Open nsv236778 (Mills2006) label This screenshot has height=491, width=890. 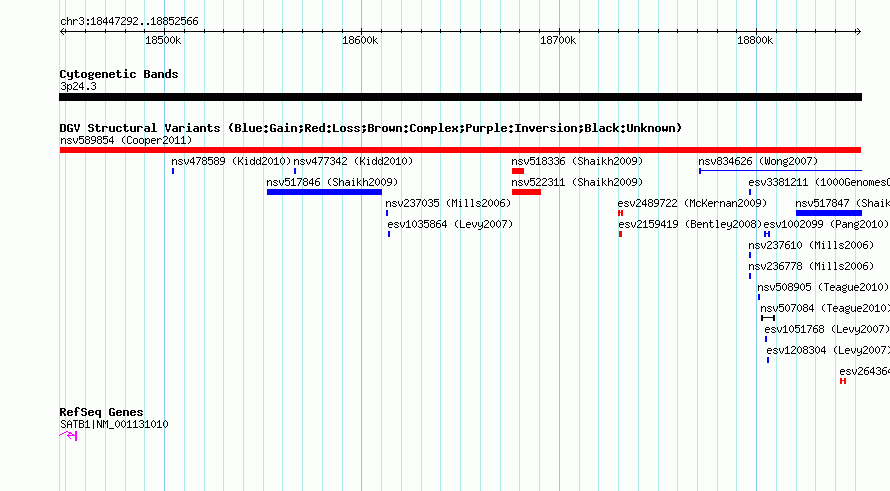point(811,266)
